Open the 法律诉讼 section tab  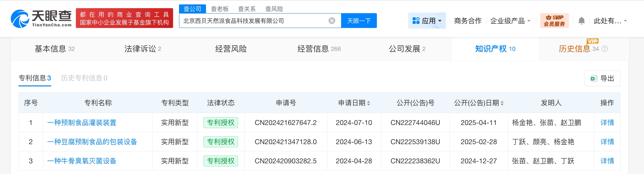tap(143, 49)
